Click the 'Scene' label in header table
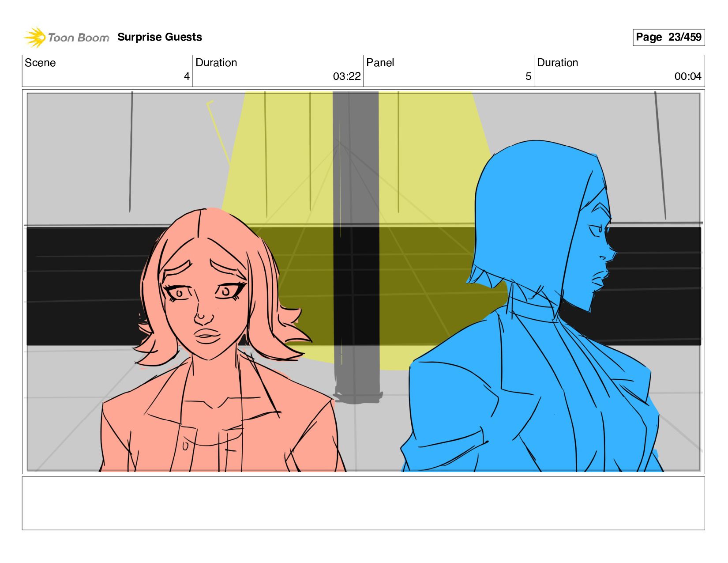The height and width of the screenshot is (563, 728). click(40, 63)
